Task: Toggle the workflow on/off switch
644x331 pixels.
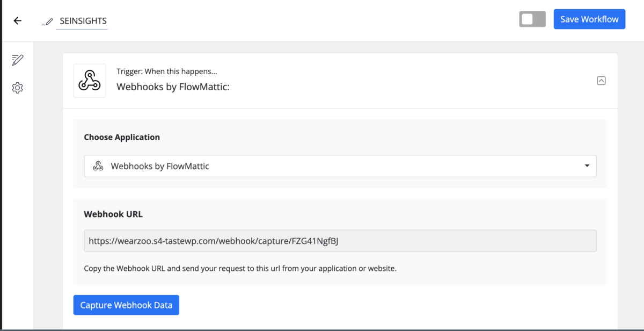Action: click(532, 19)
